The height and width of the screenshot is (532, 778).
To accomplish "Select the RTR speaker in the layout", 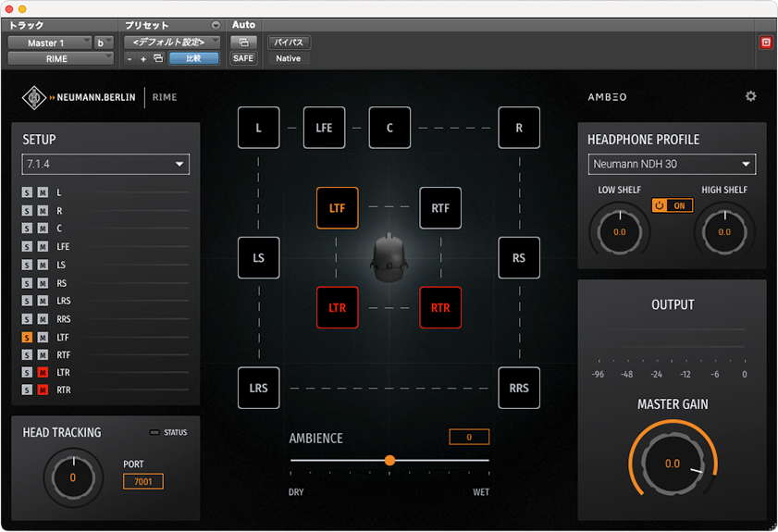I will point(440,308).
